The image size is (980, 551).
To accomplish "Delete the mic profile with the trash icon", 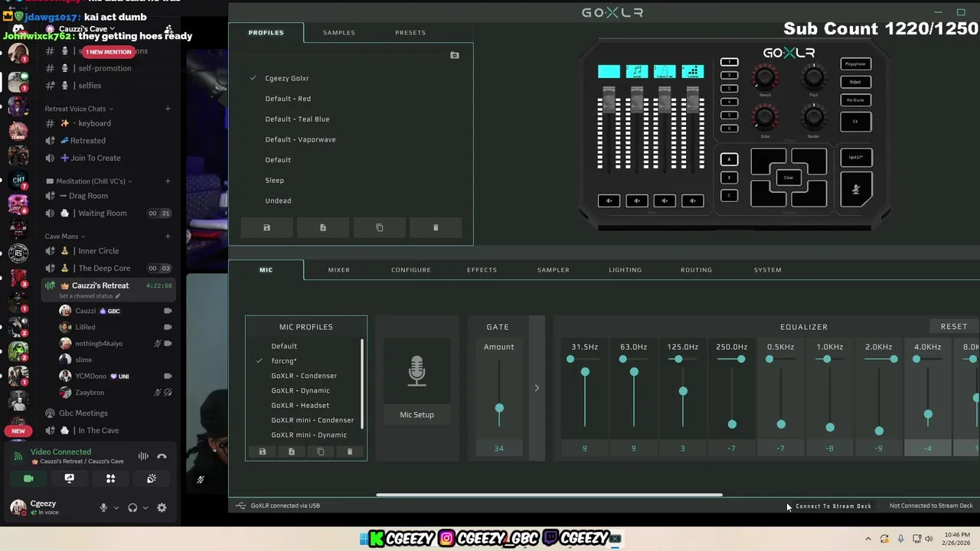I will coord(350,452).
